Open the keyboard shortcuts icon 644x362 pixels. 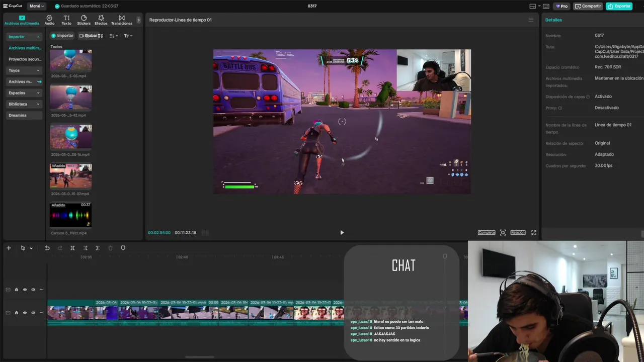(x=546, y=6)
